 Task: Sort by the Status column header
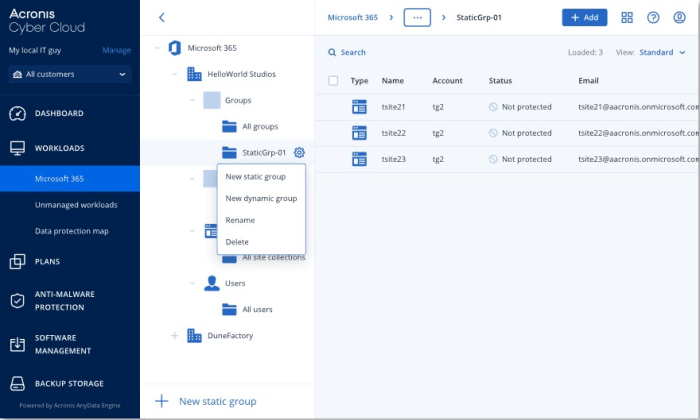pyautogui.click(x=500, y=81)
